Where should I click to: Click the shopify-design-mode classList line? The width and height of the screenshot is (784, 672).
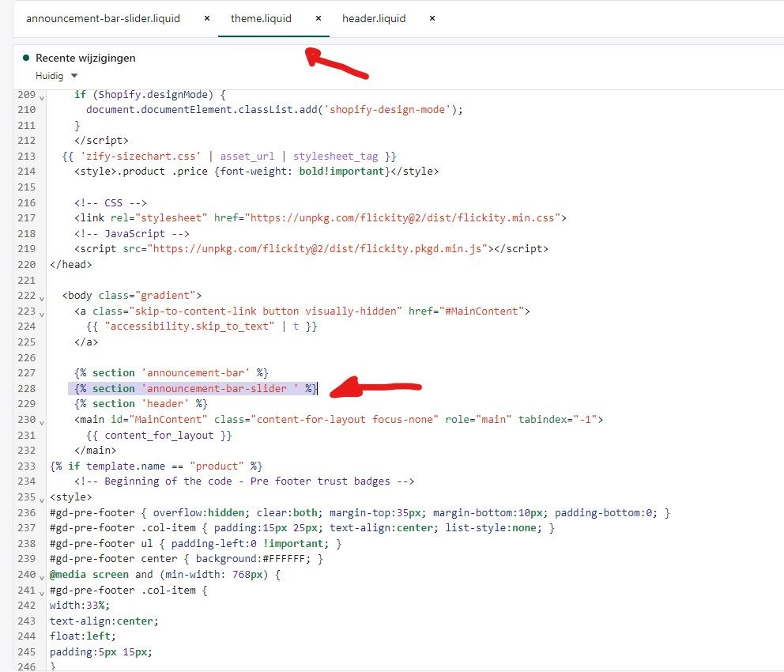274,110
